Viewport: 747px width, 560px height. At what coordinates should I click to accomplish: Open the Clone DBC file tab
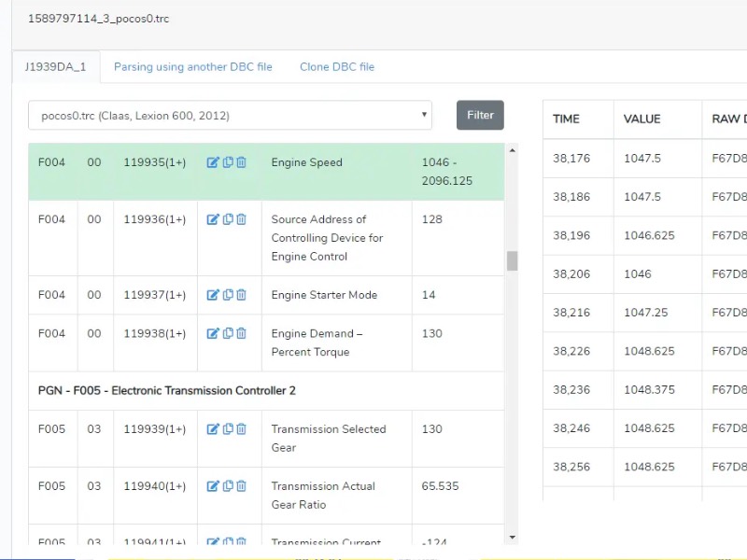(336, 67)
